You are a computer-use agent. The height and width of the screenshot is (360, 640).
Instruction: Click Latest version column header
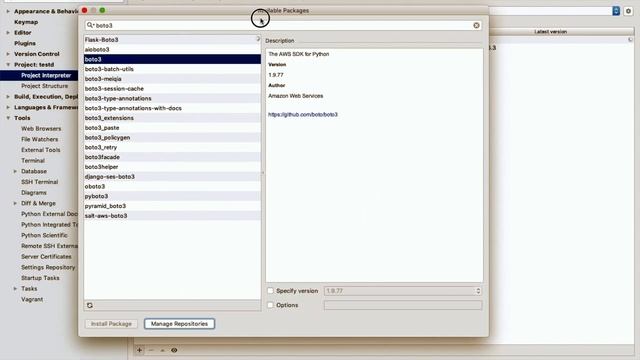click(x=551, y=31)
